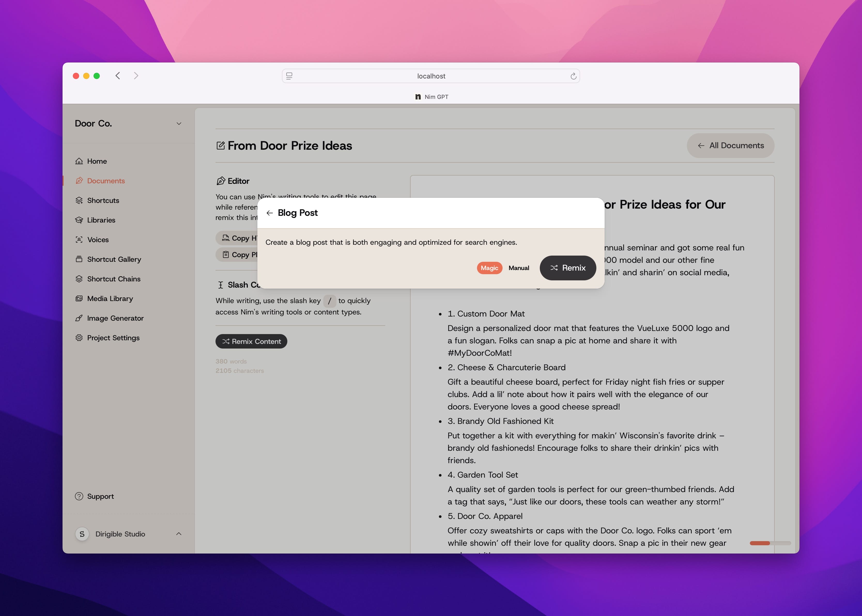
Task: Click the Voices icon in sidebar
Action: (79, 240)
